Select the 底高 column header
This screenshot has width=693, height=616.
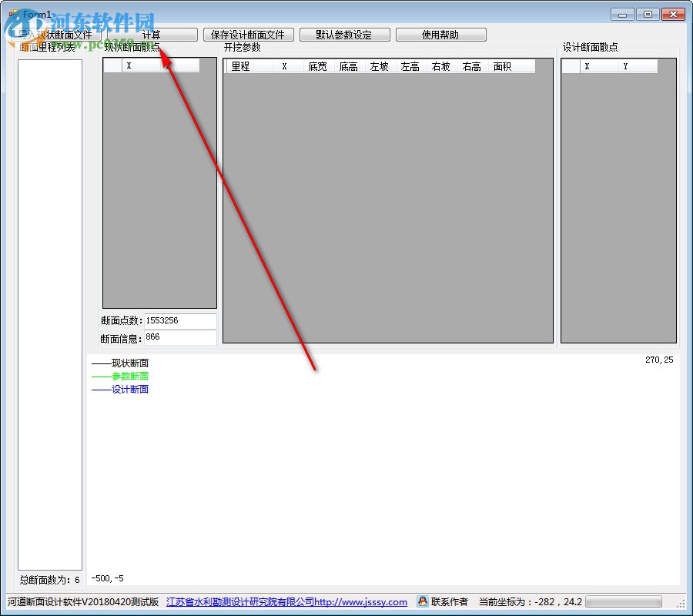tap(349, 66)
